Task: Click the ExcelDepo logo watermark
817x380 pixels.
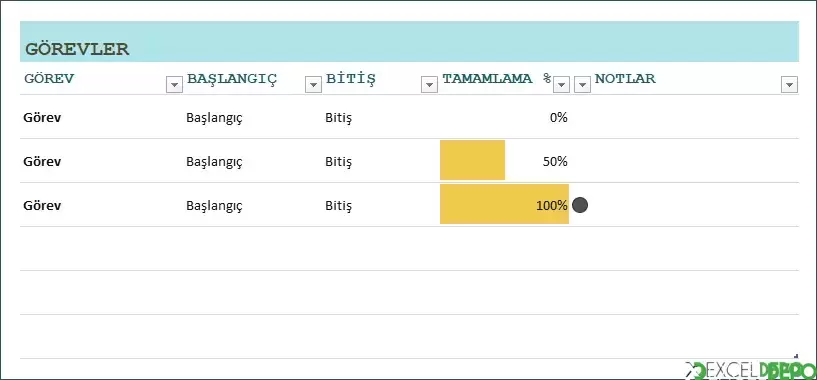Action: click(750, 371)
